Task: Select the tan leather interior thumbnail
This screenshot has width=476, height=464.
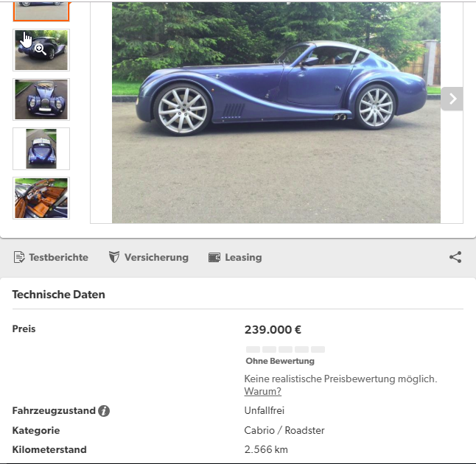Action: (x=41, y=198)
